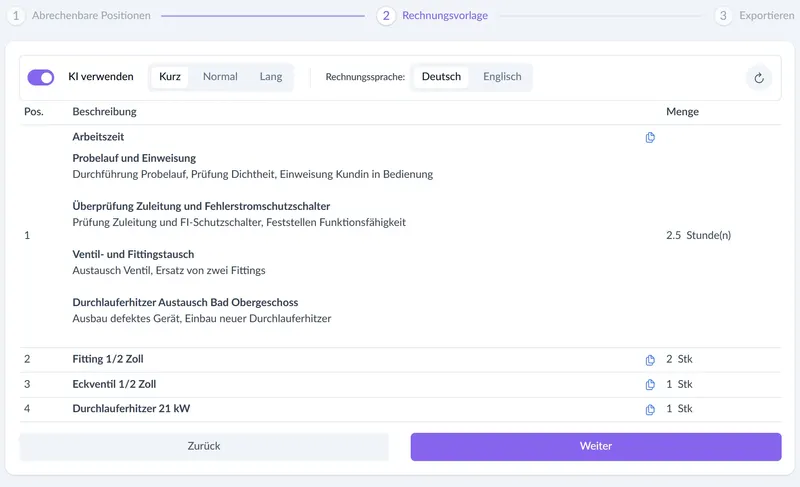
Task: Click the Menge column header
Action: pyautogui.click(x=682, y=112)
